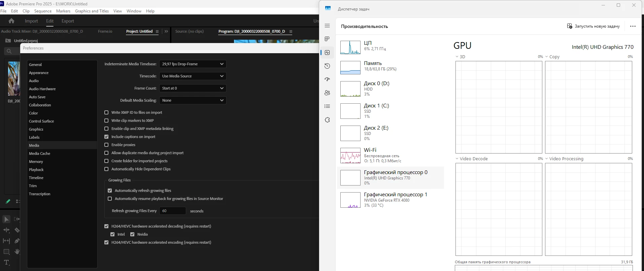
Task: Open the Graphics and Titles menu
Action: pyautogui.click(x=92, y=11)
